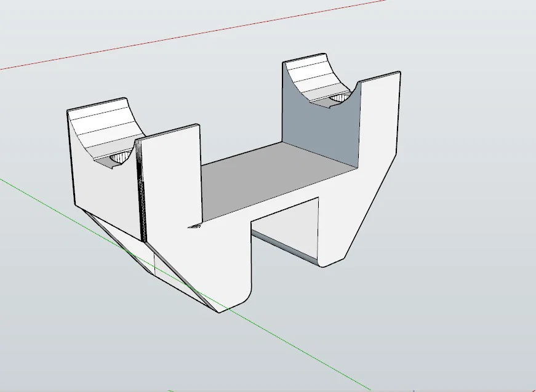
Task: Click the small dark artifact near floor corner
Action: click(194, 226)
